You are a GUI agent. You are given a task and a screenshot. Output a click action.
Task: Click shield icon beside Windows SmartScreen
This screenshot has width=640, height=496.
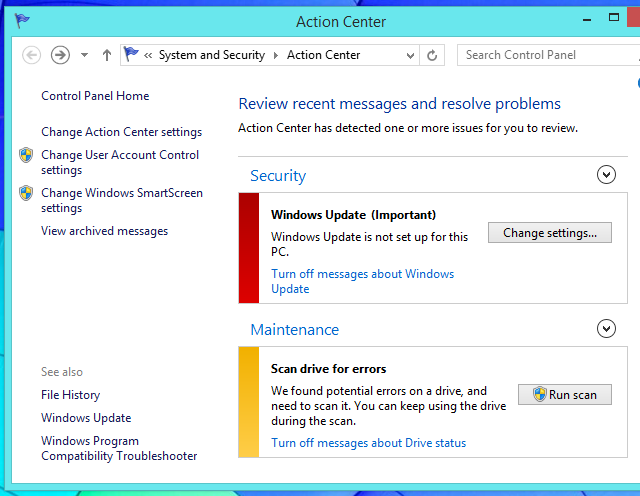[x=26, y=193]
